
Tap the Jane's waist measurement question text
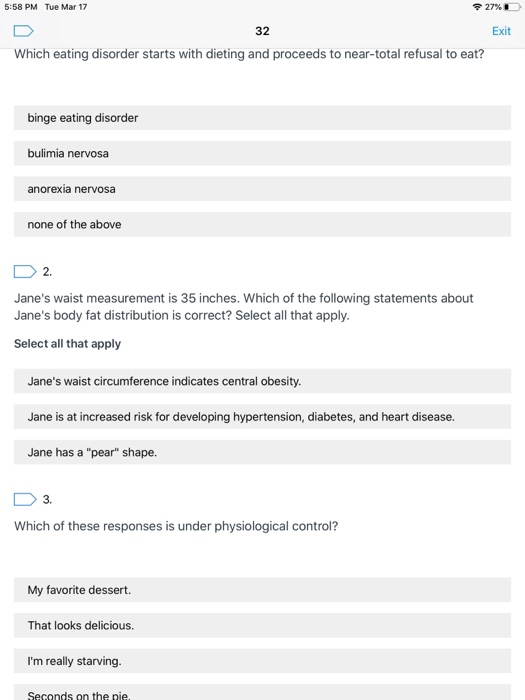tap(244, 307)
